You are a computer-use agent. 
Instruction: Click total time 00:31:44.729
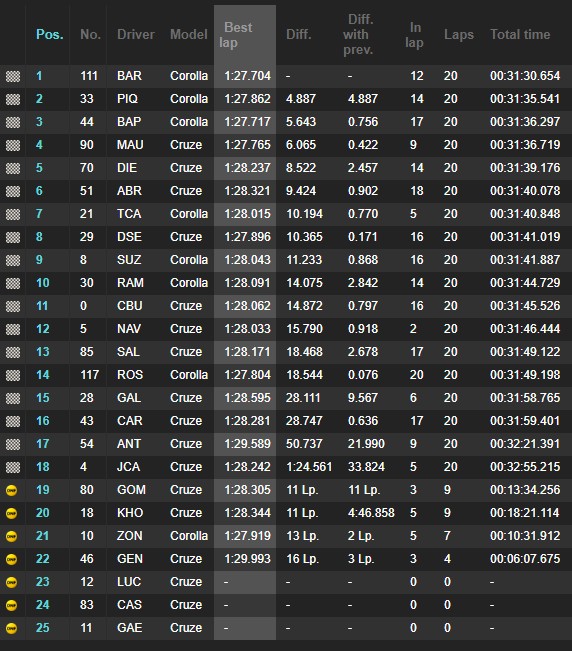525,283
